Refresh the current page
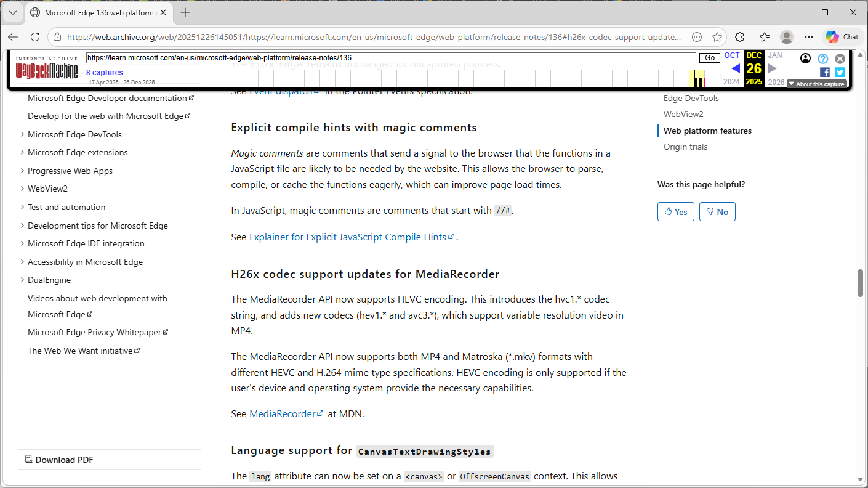Screen dimensions: 868x488 click(x=35, y=37)
